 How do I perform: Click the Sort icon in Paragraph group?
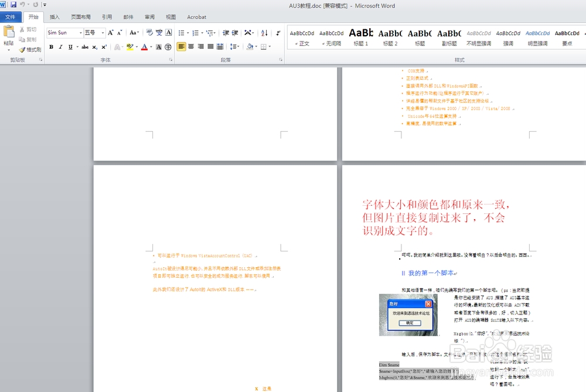(264, 33)
